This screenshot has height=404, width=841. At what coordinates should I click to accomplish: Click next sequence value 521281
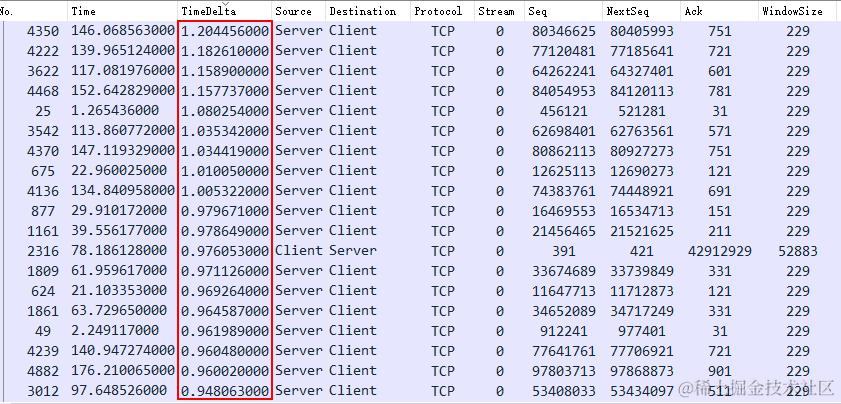pyautogui.click(x=641, y=112)
